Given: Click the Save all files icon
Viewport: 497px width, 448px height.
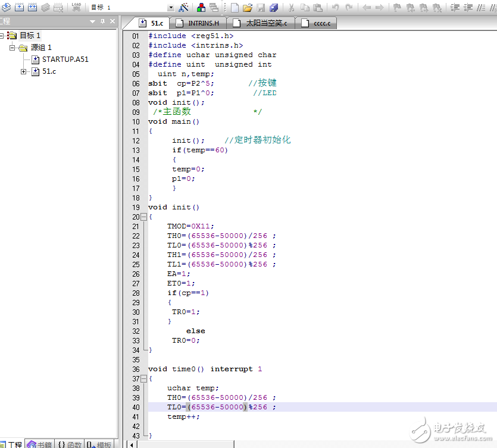Looking at the screenshot, I should pyautogui.click(x=274, y=8).
